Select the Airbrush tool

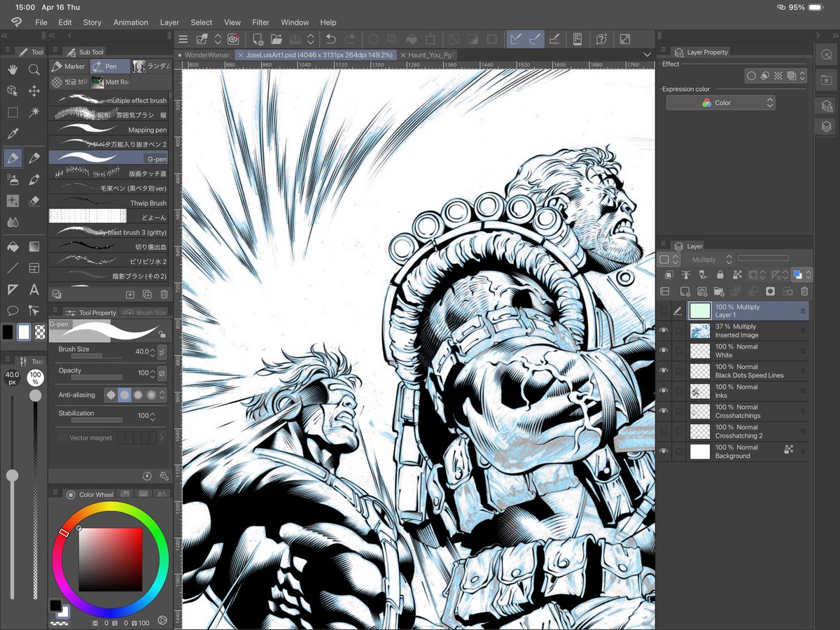pos(13,179)
